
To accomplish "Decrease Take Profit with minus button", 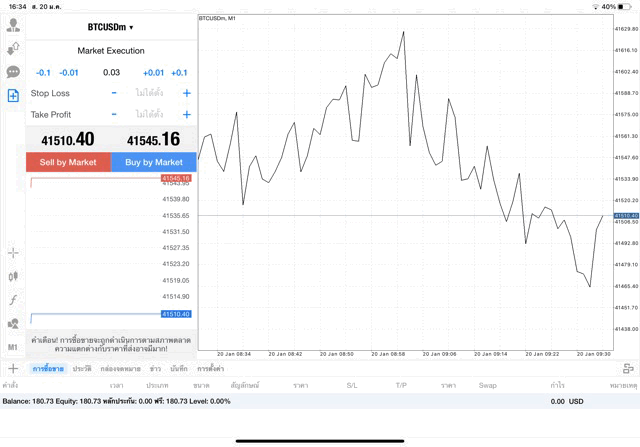I will (114, 114).
